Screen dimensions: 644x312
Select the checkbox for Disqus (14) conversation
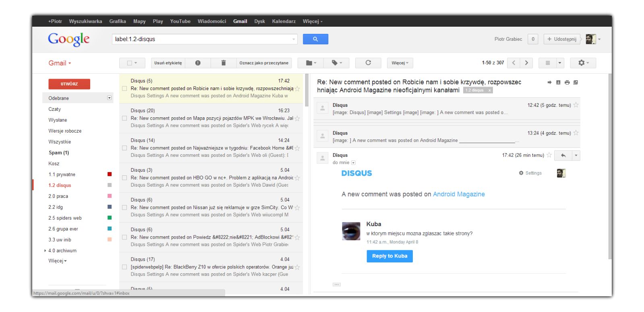(124, 148)
